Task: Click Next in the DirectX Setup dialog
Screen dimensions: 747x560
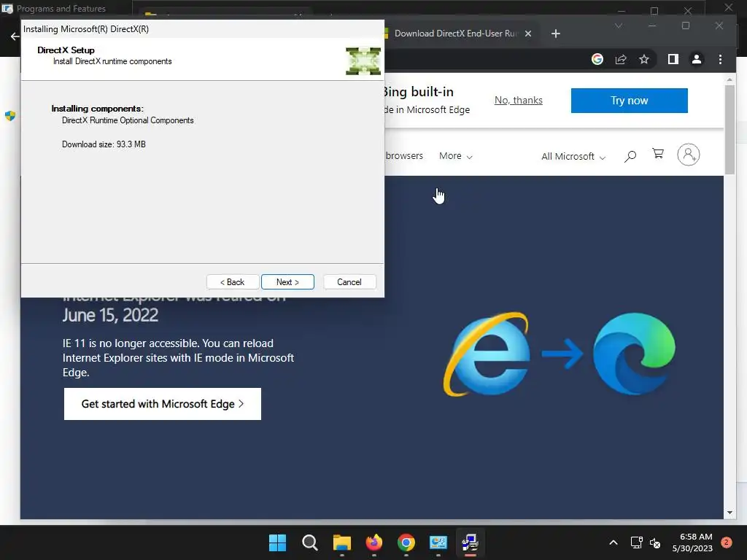Action: [x=287, y=282]
